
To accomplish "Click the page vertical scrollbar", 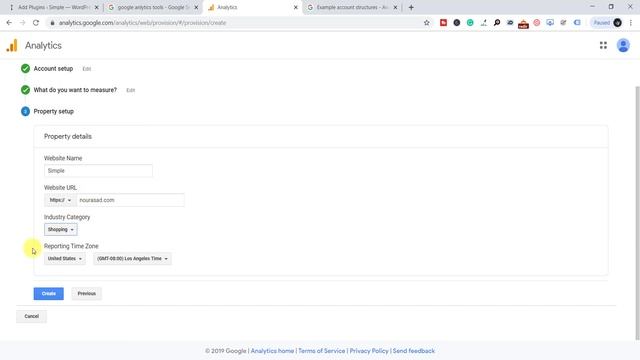I will point(637,212).
